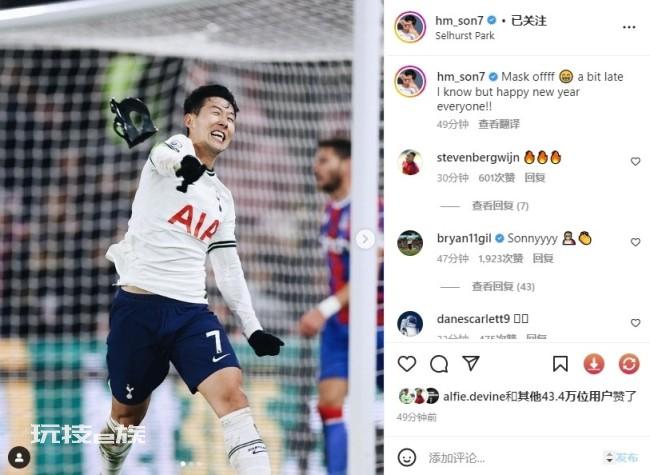This screenshot has width=650, height=475.
Task: Open the three-dot more options menu
Action: point(629,27)
